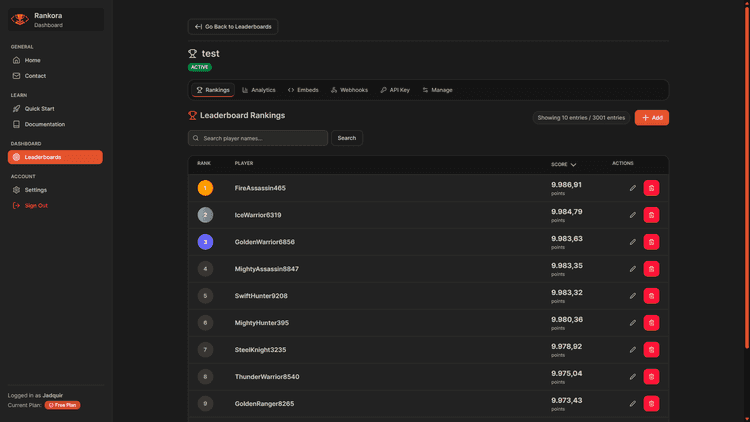The image size is (750, 422).
Task: Click Sign Out in the sidebar
Action: tap(36, 206)
